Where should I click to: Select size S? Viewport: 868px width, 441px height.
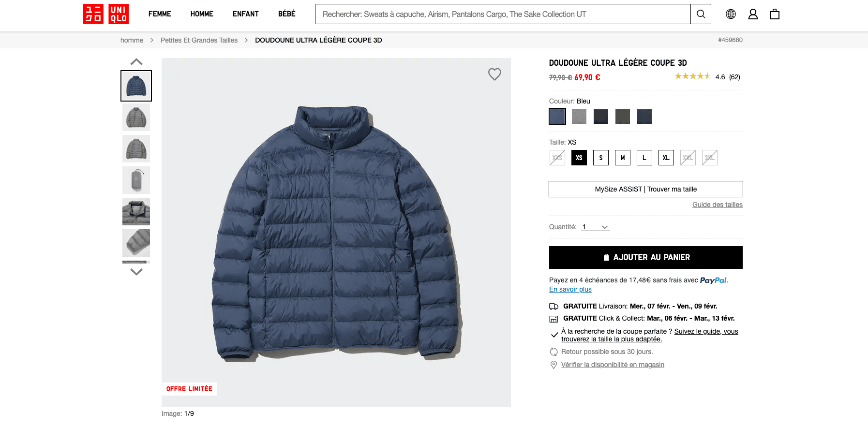point(601,158)
